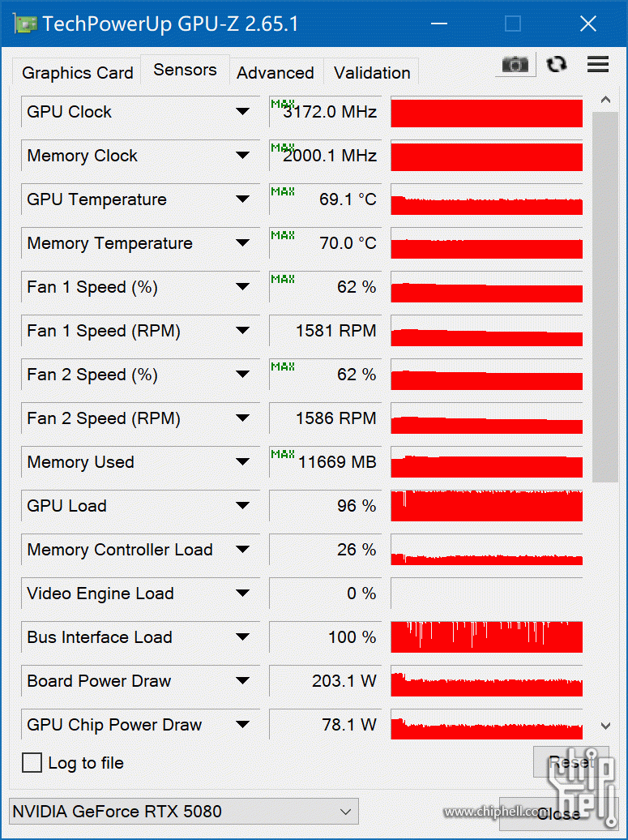Select the Sensors tab
The height and width of the screenshot is (840, 628).
[x=186, y=70]
